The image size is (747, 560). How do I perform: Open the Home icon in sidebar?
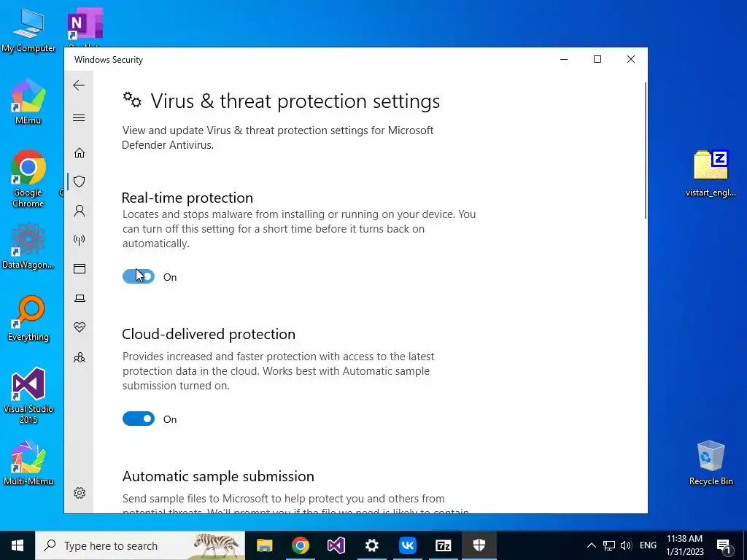coord(80,152)
